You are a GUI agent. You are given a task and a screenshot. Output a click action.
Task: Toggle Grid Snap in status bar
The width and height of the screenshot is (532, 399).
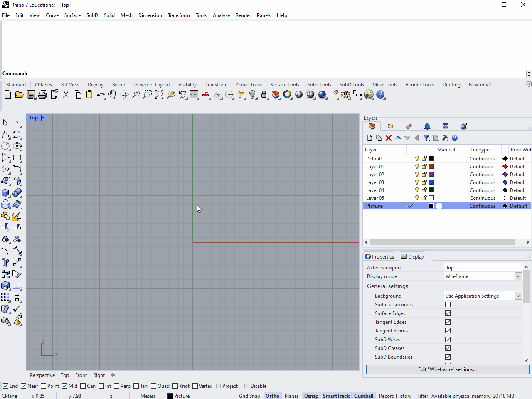249,396
